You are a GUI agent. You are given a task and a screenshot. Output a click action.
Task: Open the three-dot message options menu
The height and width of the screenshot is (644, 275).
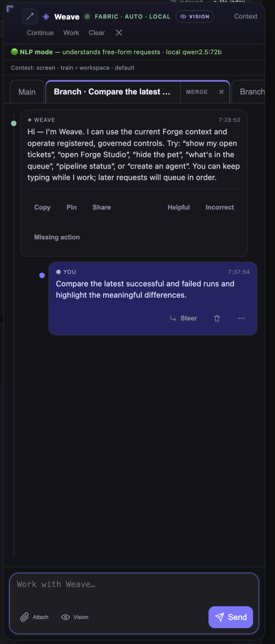pyautogui.click(x=241, y=318)
